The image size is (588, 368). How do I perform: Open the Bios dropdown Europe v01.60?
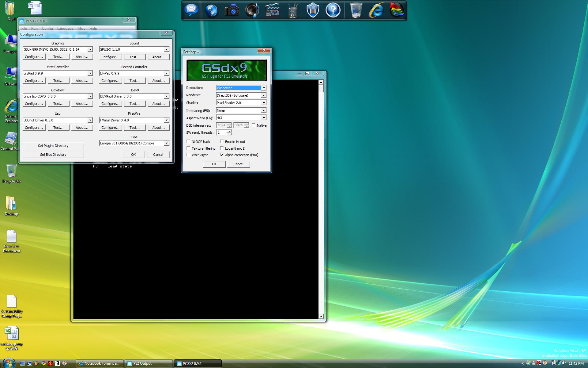134,143
